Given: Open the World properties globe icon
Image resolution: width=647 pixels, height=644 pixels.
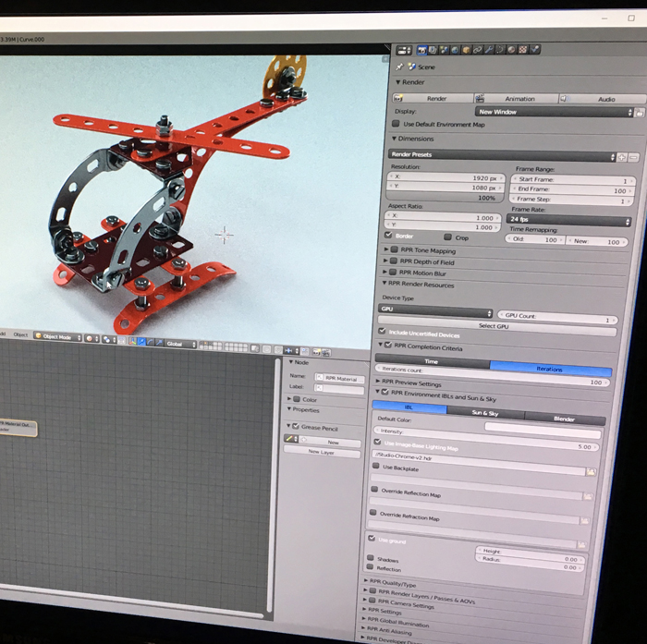Looking at the screenshot, I should (x=455, y=50).
